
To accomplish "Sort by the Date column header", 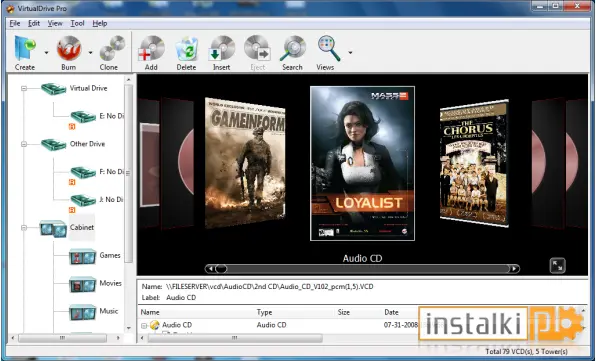I will coord(391,312).
